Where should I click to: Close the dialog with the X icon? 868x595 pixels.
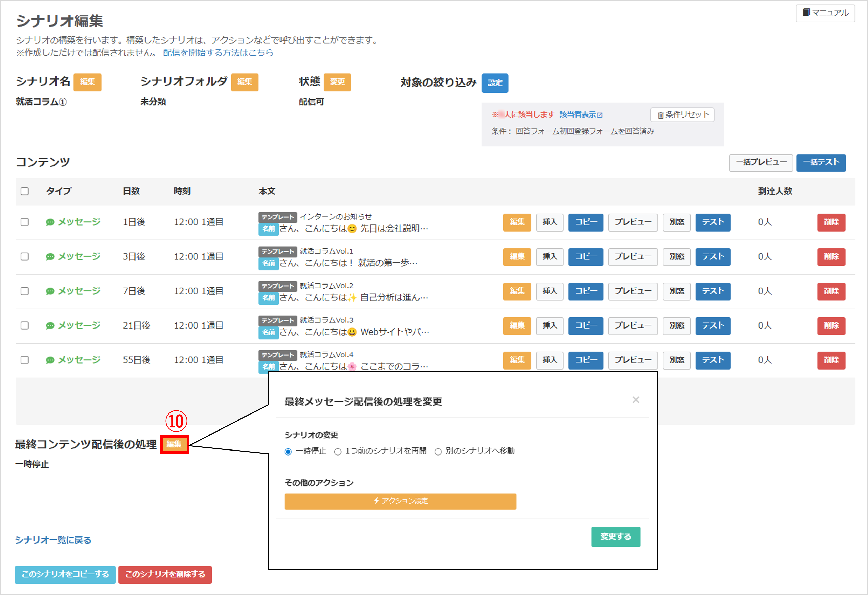pos(636,400)
